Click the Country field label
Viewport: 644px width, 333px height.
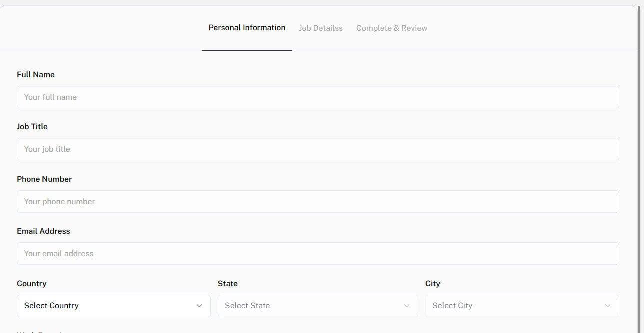pyautogui.click(x=32, y=284)
